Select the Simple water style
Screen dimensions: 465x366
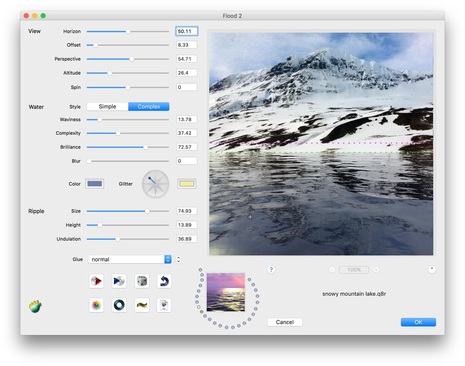107,106
